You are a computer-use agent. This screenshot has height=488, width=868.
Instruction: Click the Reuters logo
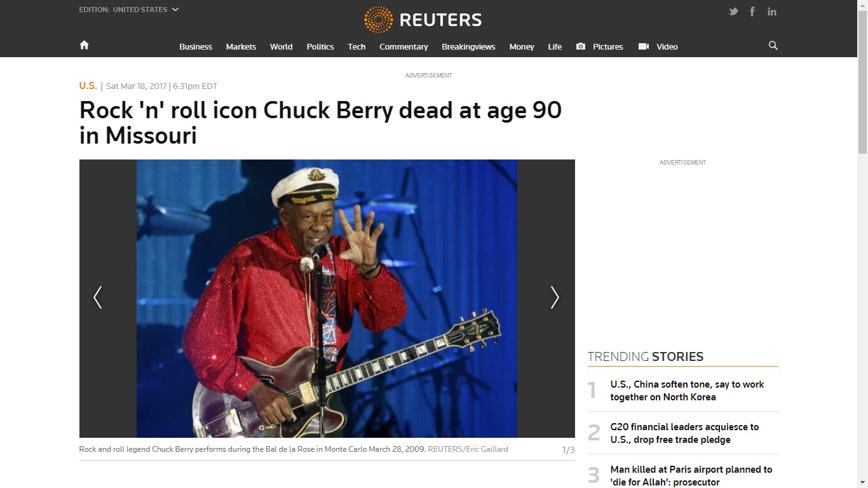coord(423,20)
